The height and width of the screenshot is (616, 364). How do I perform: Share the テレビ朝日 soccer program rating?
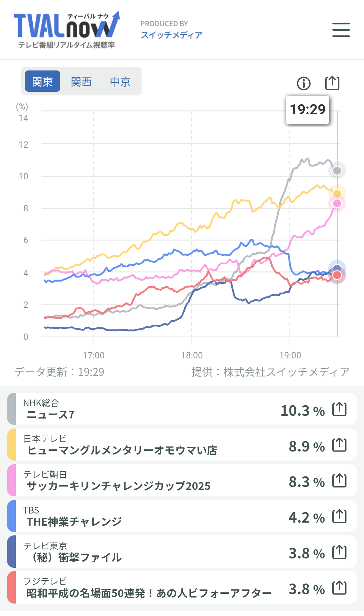tap(339, 480)
